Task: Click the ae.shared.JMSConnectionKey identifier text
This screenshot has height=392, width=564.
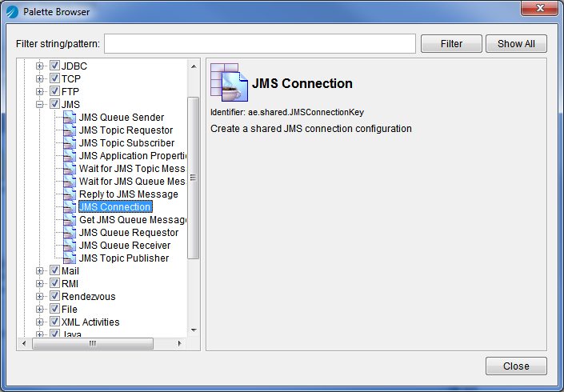Action: [306, 112]
